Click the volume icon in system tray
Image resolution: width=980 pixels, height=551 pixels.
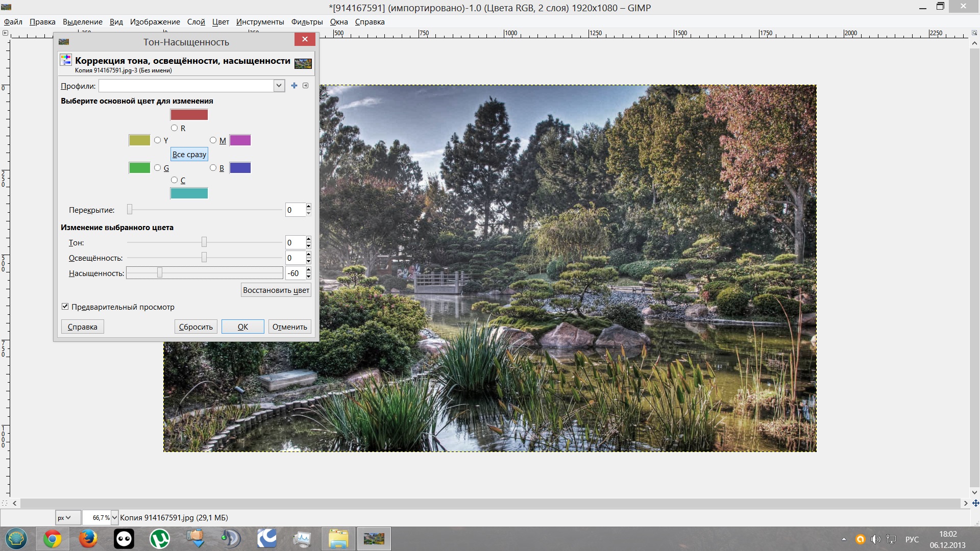coord(875,539)
